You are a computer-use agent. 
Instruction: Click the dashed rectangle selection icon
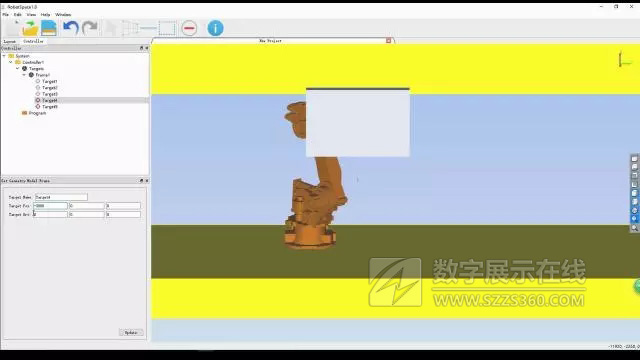coord(167,28)
